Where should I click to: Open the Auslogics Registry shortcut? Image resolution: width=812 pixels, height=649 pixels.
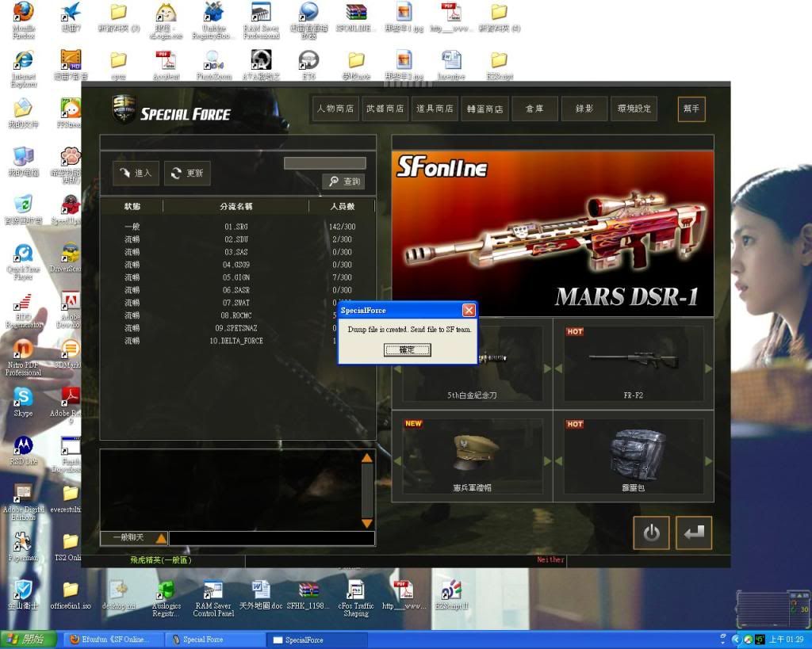tap(167, 599)
